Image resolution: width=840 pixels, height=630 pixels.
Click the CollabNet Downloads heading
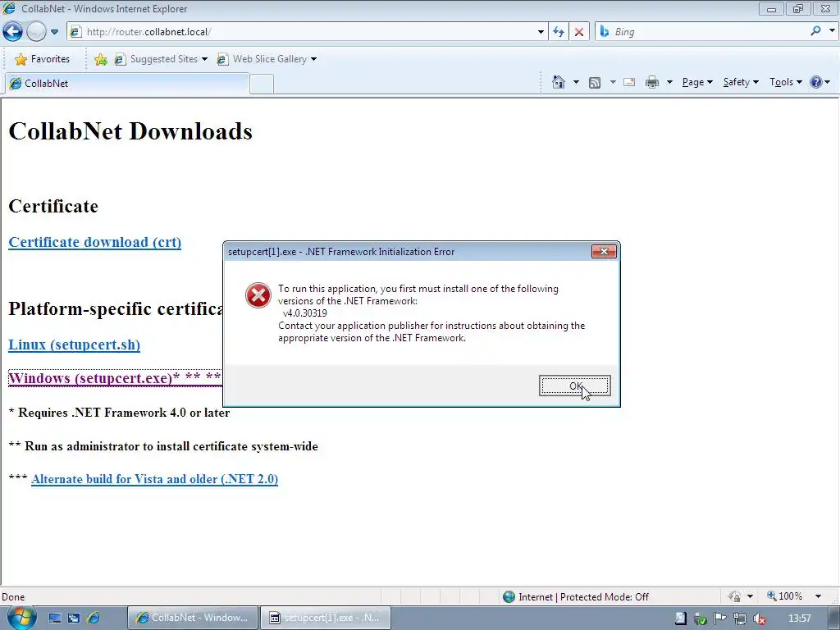click(130, 131)
